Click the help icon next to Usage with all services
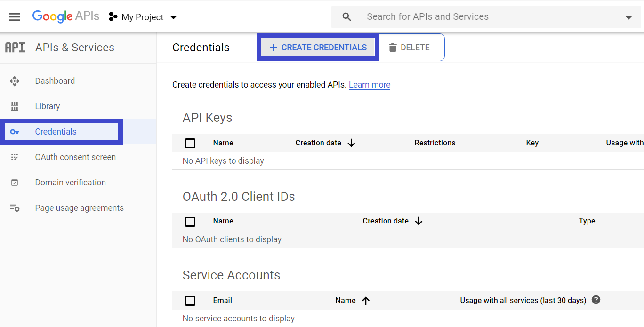The height and width of the screenshot is (327, 644). (x=596, y=300)
